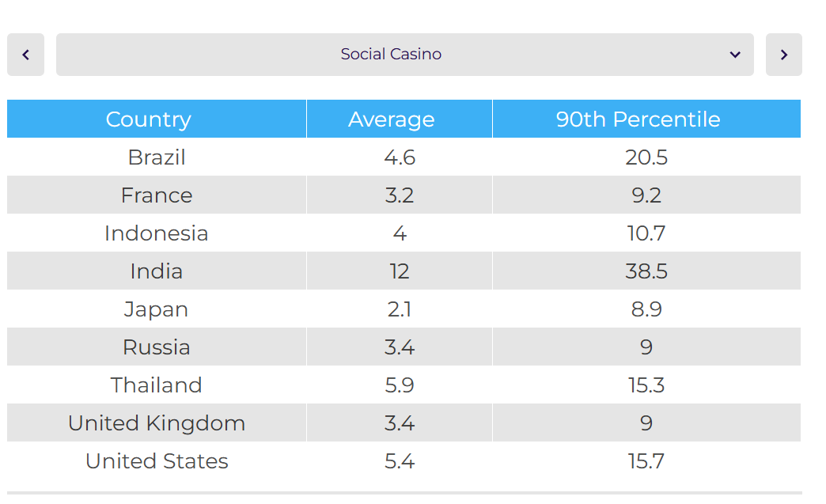Screen dimensions: 826x504
Task: Click the Thailand country cell
Action: (157, 385)
